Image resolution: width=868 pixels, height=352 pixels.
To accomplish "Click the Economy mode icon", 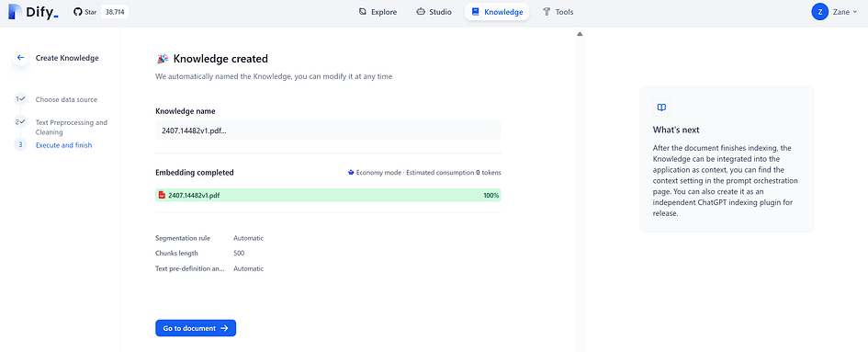I will (350, 173).
